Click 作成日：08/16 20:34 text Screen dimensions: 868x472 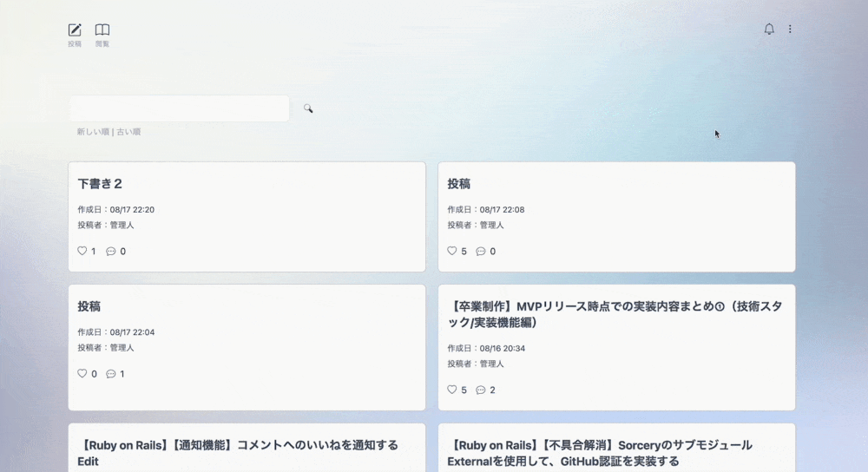click(x=486, y=349)
